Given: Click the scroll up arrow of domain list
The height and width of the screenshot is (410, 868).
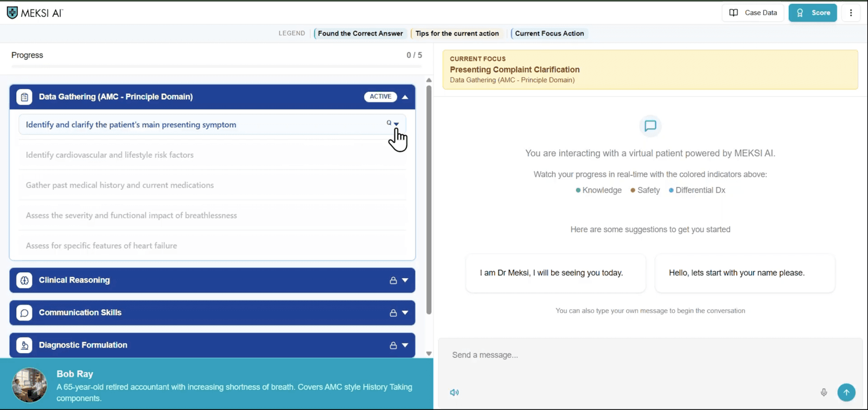Looking at the screenshot, I should (429, 80).
